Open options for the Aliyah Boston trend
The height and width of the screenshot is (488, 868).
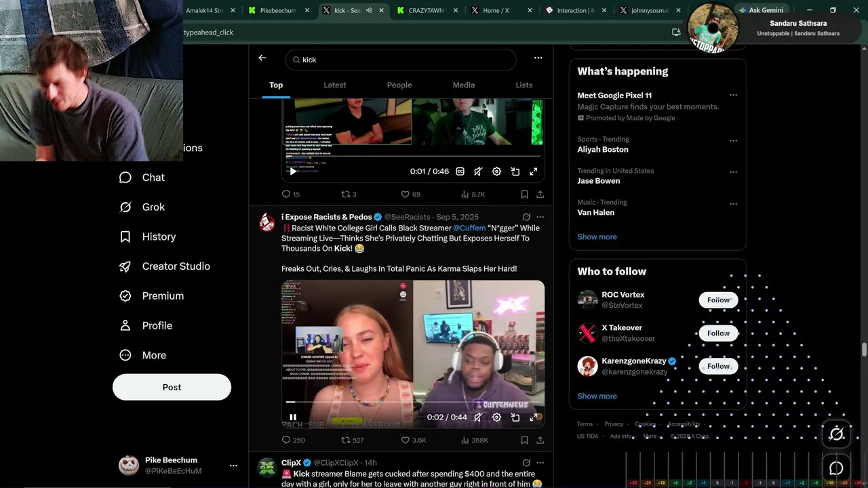(733, 141)
